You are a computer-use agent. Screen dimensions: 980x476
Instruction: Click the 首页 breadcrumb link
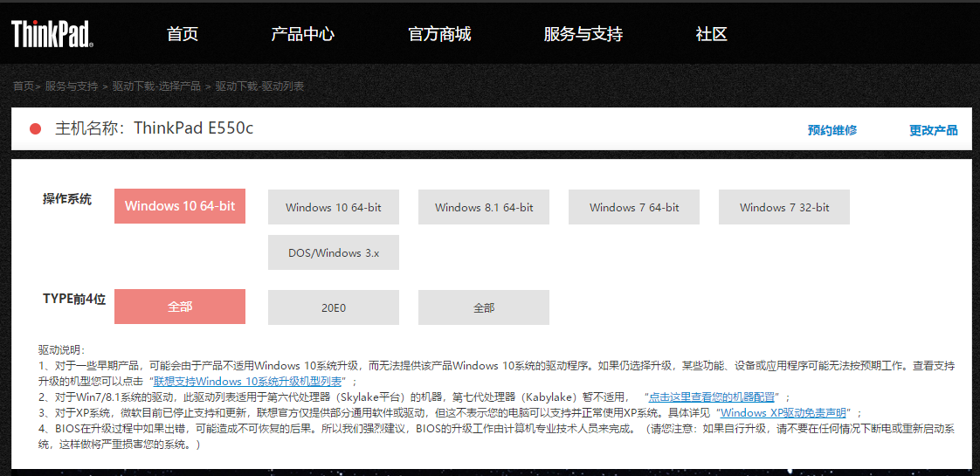click(24, 86)
